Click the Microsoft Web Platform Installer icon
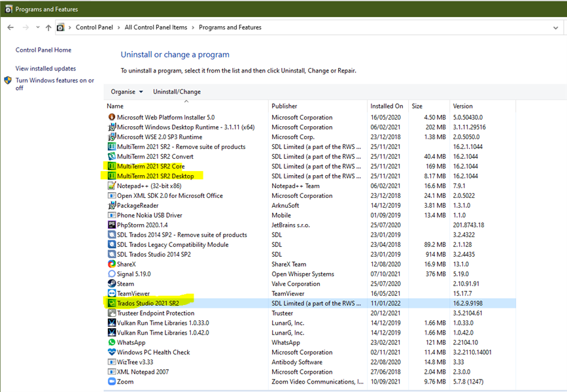Image resolution: width=567 pixels, height=392 pixels. pyautogui.click(x=112, y=117)
